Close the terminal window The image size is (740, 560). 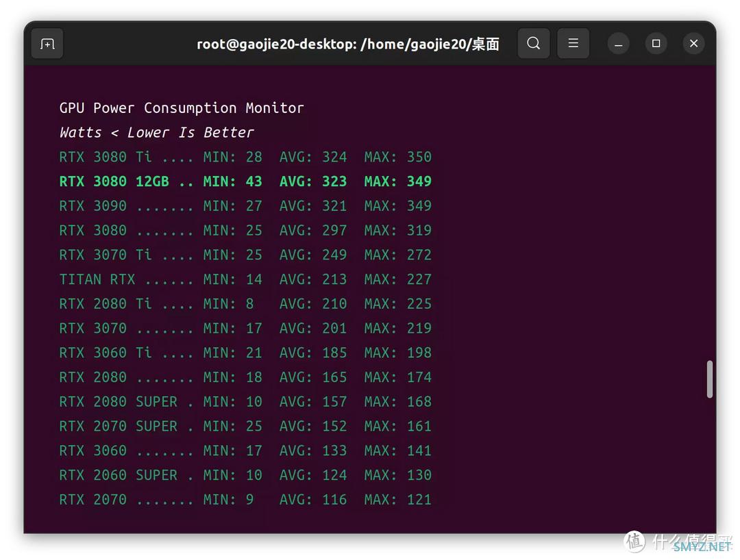point(693,44)
